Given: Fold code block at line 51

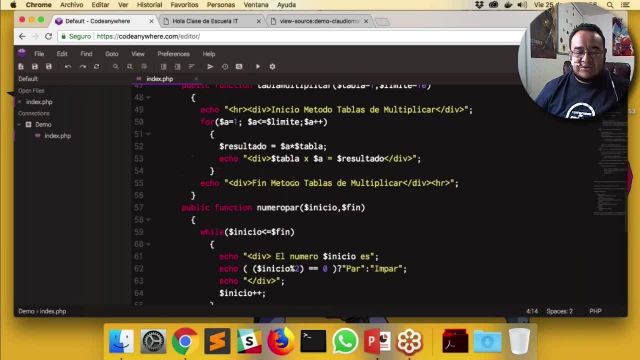Looking at the screenshot, I should [x=148, y=134].
